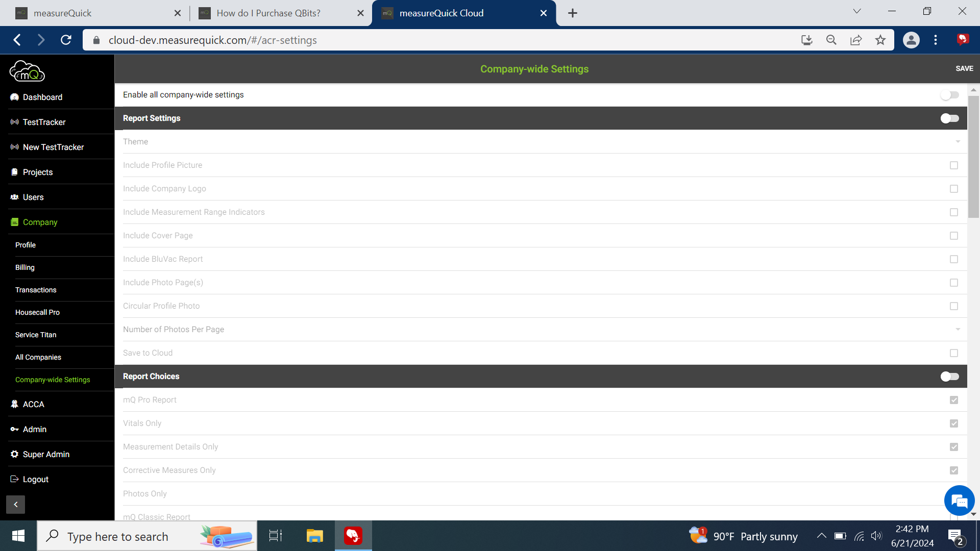Open the browser profile avatar
980x551 pixels.
pyautogui.click(x=911, y=40)
